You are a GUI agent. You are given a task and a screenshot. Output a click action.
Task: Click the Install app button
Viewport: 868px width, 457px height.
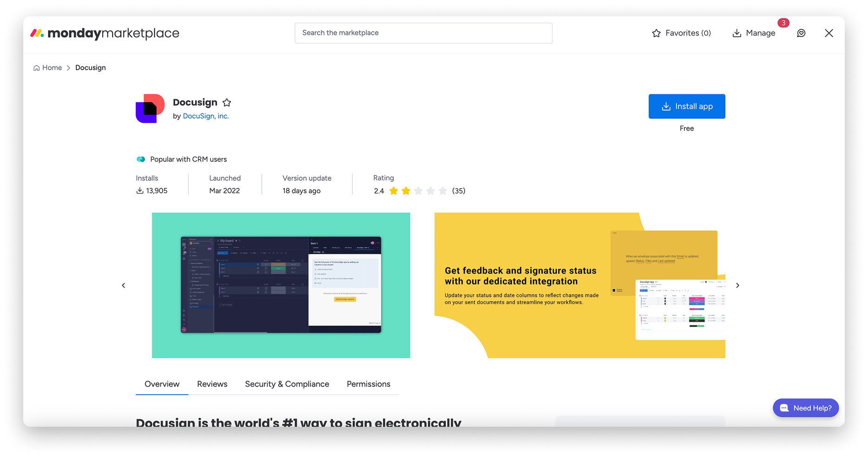pyautogui.click(x=686, y=106)
